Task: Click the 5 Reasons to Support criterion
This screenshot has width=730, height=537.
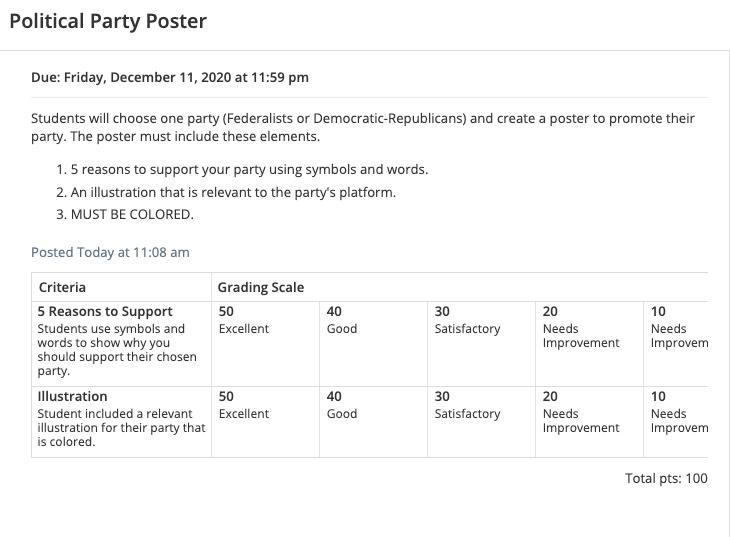Action: (105, 312)
